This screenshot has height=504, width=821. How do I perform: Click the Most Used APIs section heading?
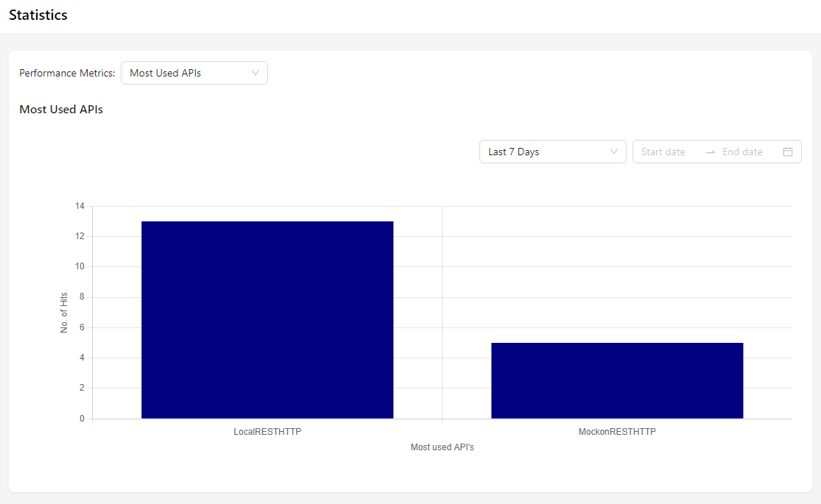coord(61,110)
